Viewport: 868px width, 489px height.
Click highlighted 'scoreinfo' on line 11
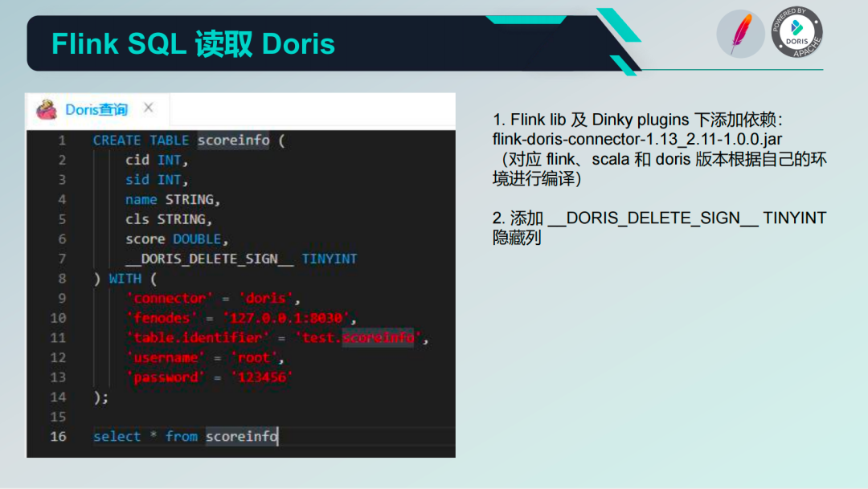tap(378, 337)
